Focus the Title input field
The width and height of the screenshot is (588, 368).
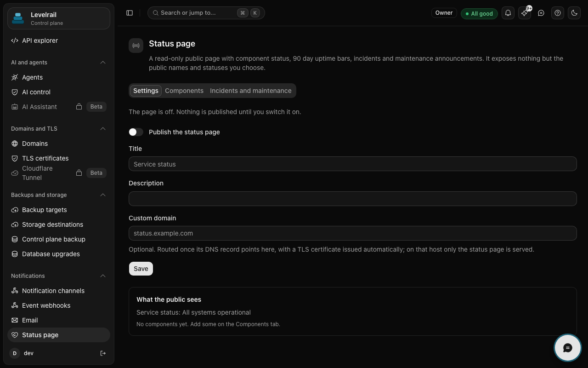coord(353,164)
